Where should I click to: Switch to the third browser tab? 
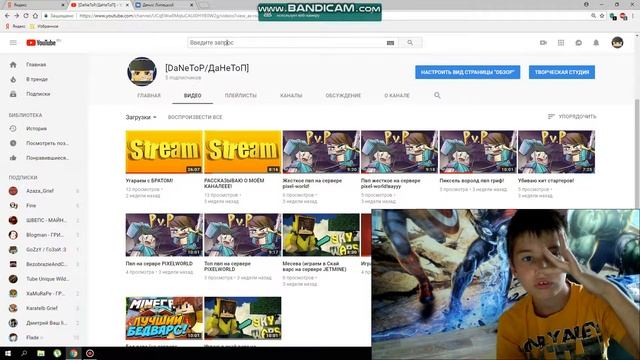click(163, 5)
